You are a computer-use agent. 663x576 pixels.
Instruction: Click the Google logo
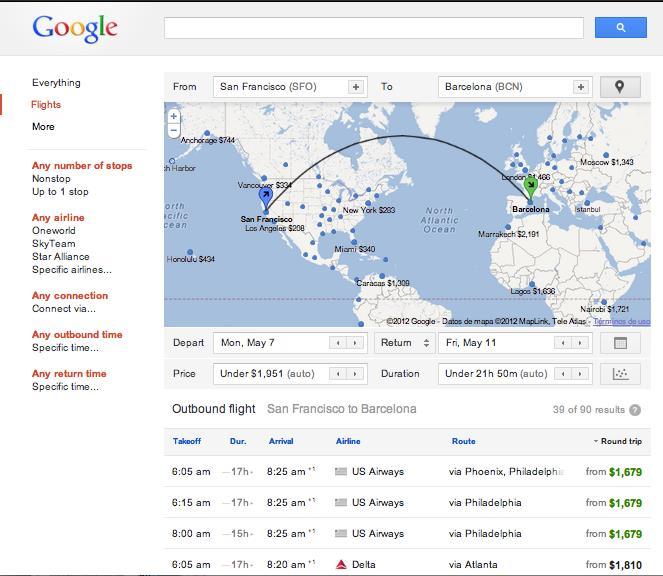point(75,28)
